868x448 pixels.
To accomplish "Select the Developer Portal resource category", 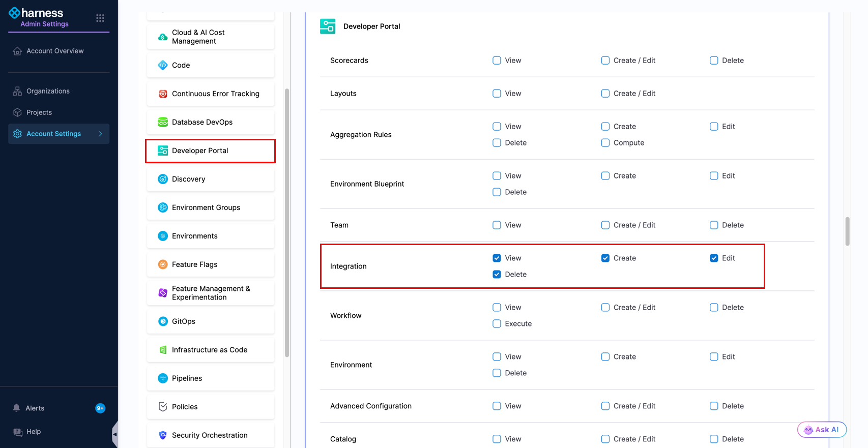I will click(211, 151).
